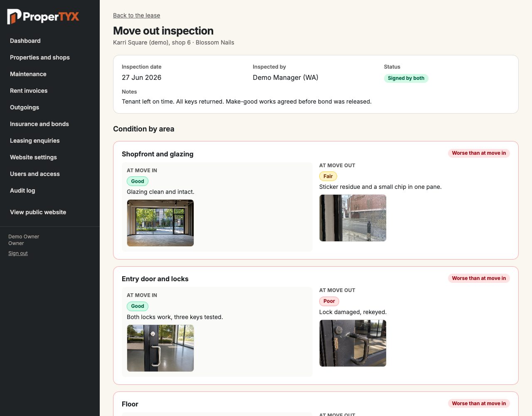
Task: Select Insurance and bonds
Action: click(39, 124)
